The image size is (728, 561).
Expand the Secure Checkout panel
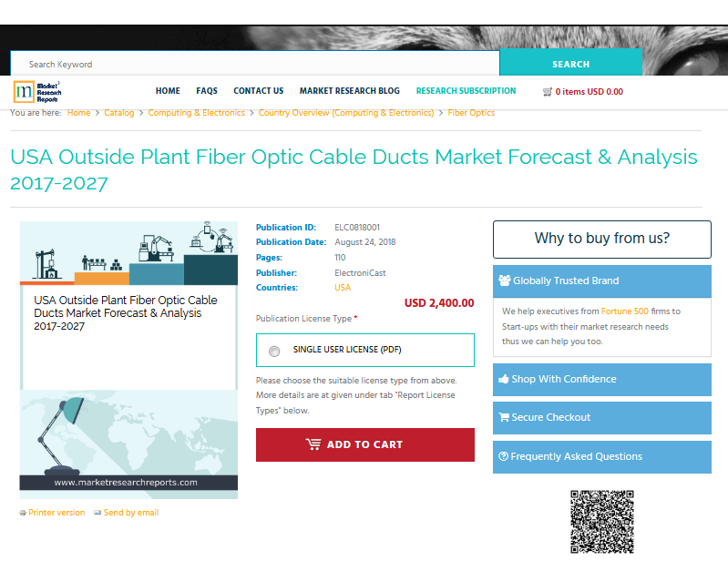(601, 418)
